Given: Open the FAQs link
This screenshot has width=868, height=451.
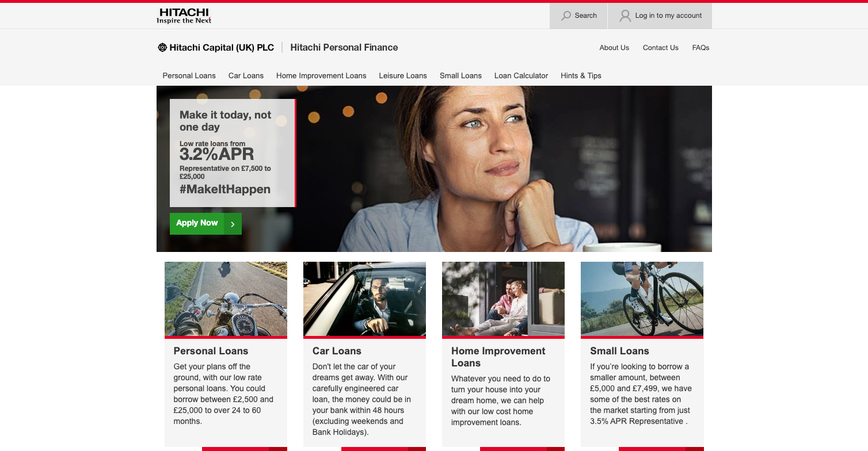Looking at the screenshot, I should [701, 48].
